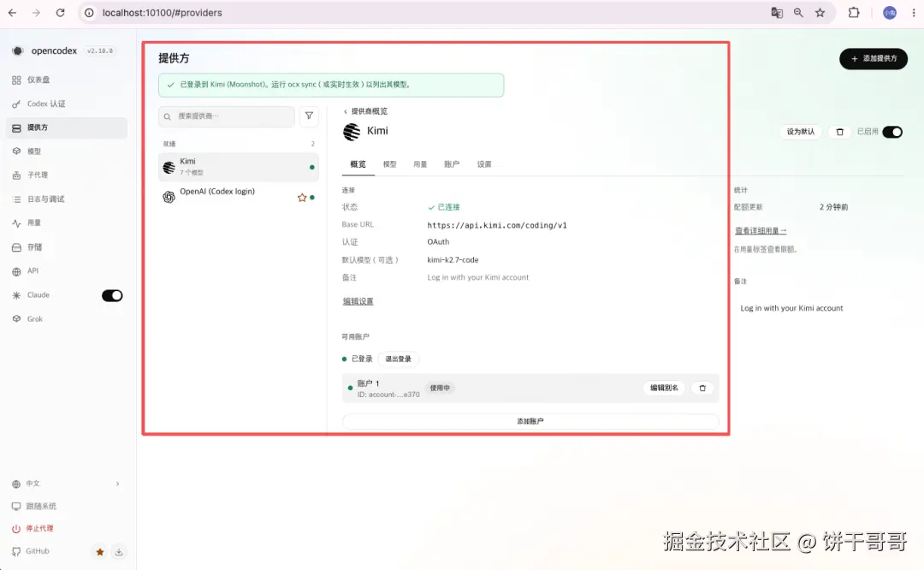Switch to the 用量 tab in Kimi details
This screenshot has width=924, height=570.
[x=420, y=164]
